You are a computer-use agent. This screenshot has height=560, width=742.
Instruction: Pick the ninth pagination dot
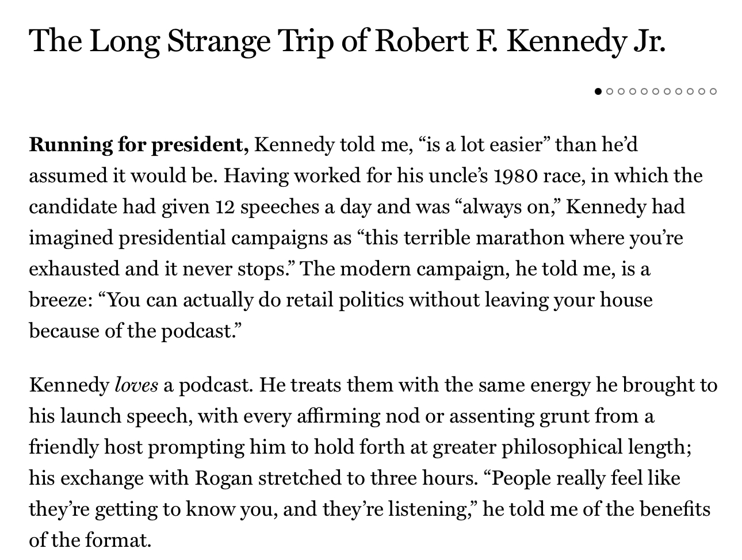[x=690, y=91]
